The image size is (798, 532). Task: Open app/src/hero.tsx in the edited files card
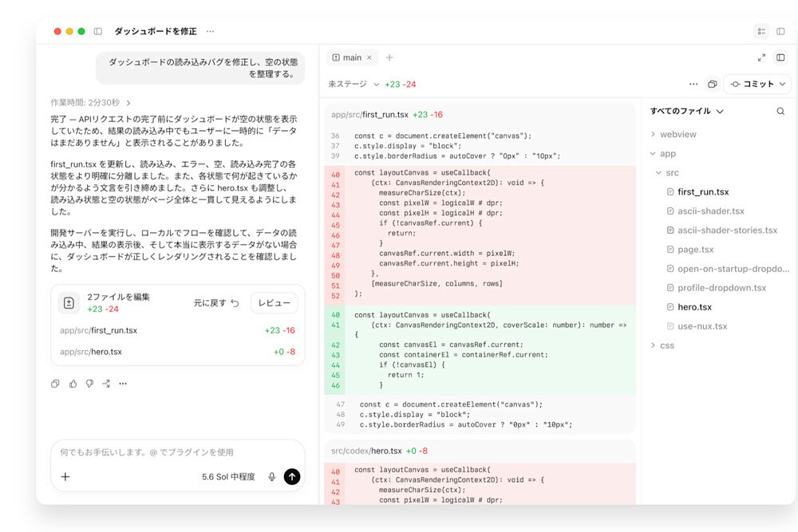coord(178,352)
